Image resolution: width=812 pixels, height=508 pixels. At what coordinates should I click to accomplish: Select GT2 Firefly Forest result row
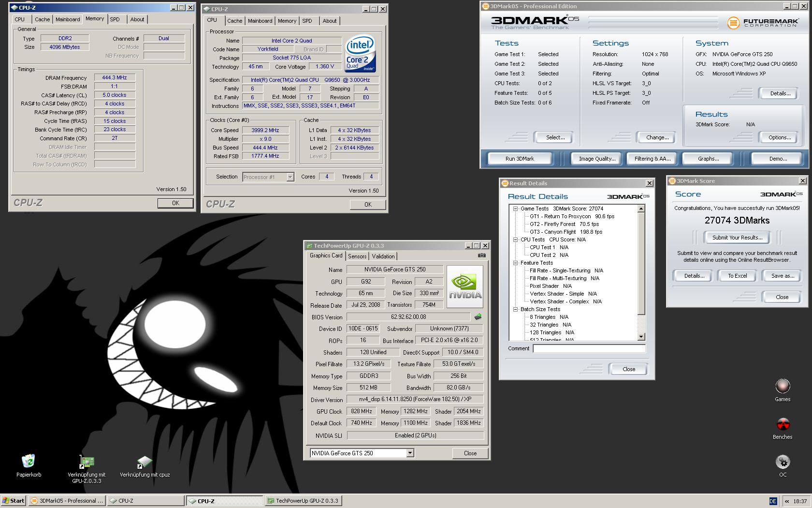point(564,224)
